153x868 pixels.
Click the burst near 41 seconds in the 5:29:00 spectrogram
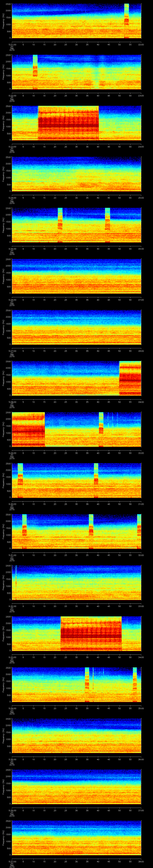[x=101, y=429]
